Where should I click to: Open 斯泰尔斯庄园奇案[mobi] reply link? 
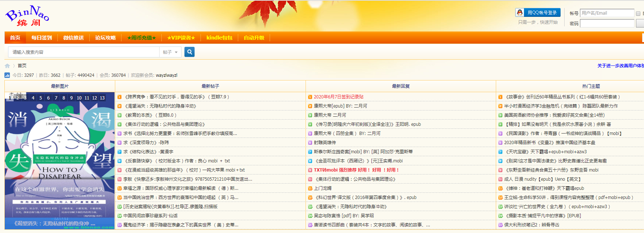point(363,152)
